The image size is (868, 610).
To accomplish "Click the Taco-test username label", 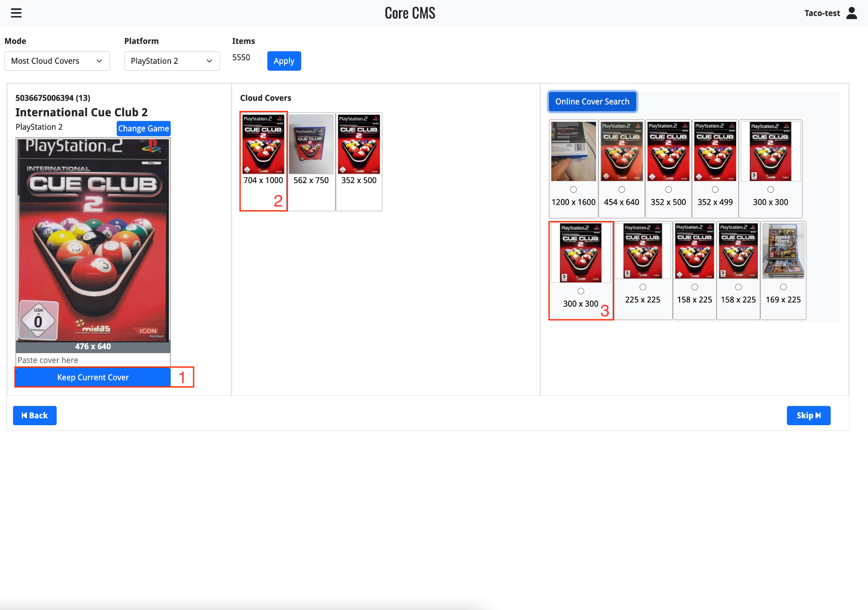I will click(x=822, y=13).
